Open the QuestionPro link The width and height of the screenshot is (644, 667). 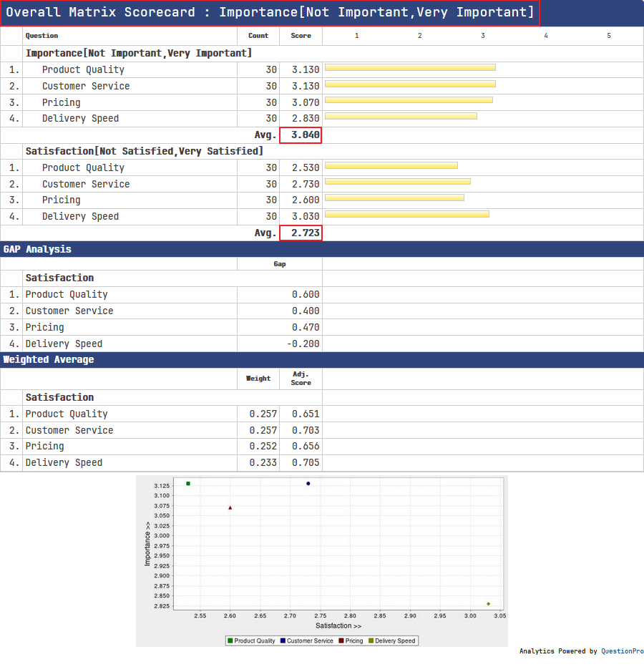(x=622, y=651)
